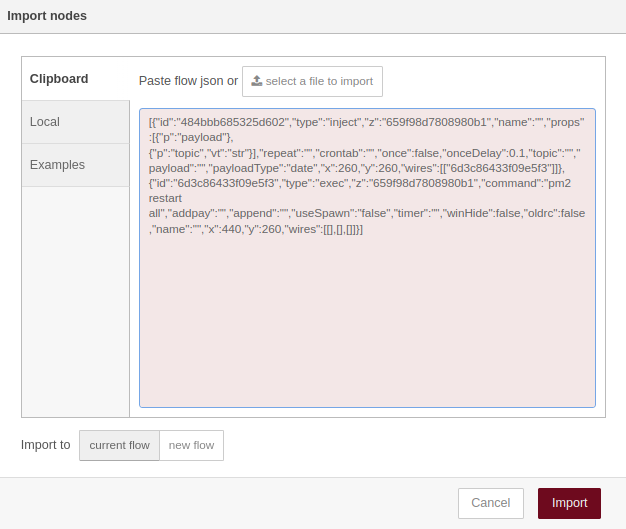Cancel the import dialog

pyautogui.click(x=490, y=503)
